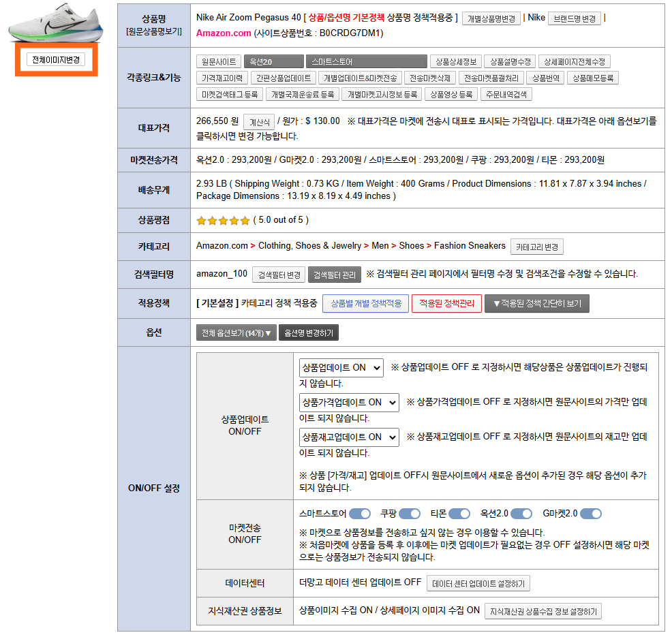Click the 계산식 button next to price
672x637 pixels.
259,122
